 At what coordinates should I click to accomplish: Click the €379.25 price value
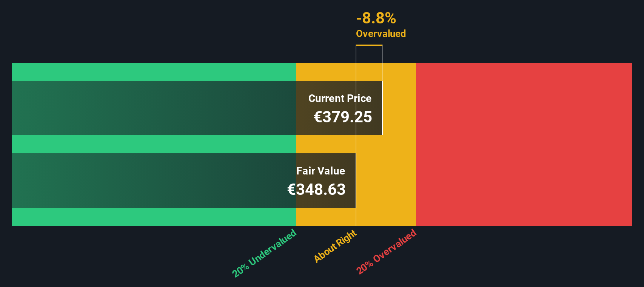(343, 117)
